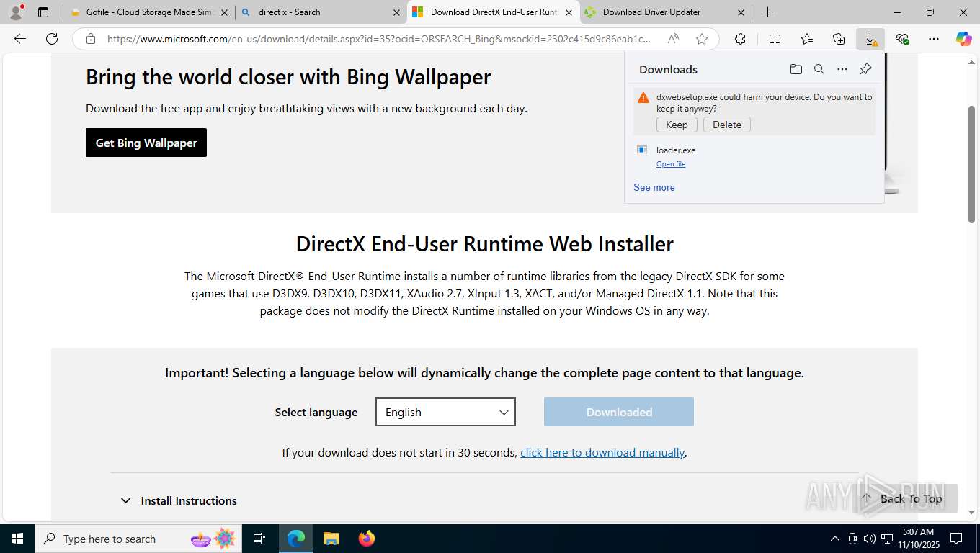Open the downloads folder icon in the Downloads panel
This screenshot has height=553, width=980.
click(x=796, y=69)
